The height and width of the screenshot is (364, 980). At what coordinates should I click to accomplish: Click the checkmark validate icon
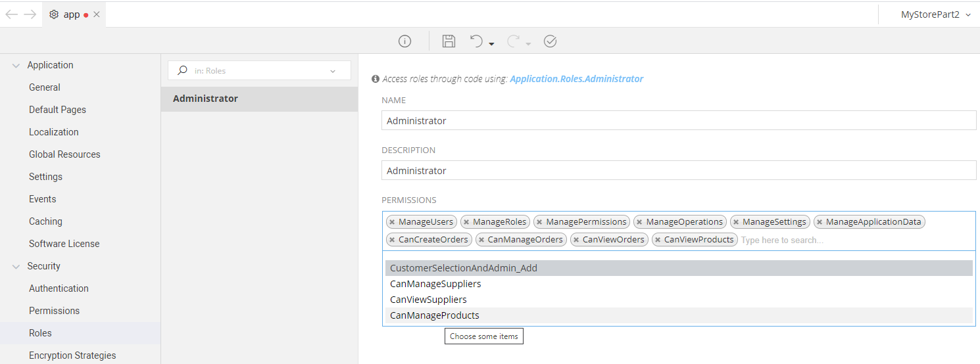pos(551,41)
